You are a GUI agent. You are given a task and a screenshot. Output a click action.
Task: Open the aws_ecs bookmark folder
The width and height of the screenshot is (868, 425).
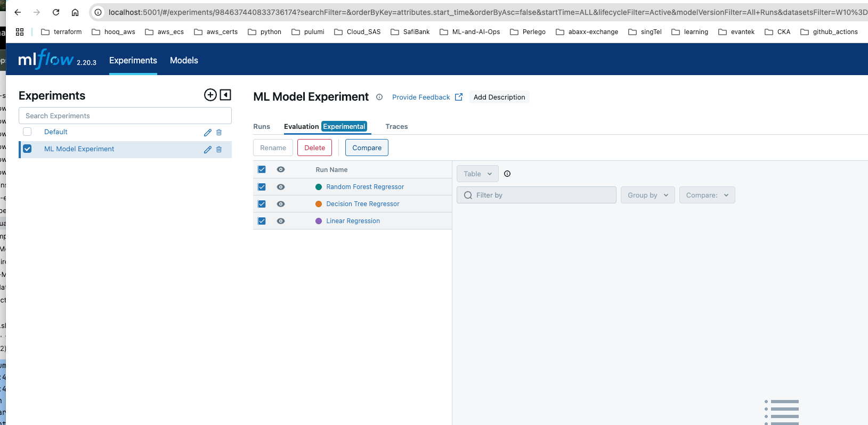164,32
